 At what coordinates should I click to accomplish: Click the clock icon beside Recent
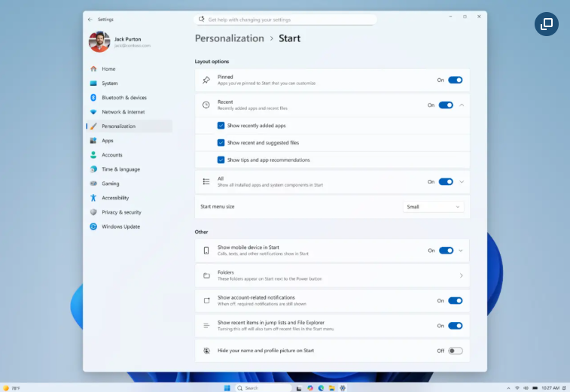206,105
